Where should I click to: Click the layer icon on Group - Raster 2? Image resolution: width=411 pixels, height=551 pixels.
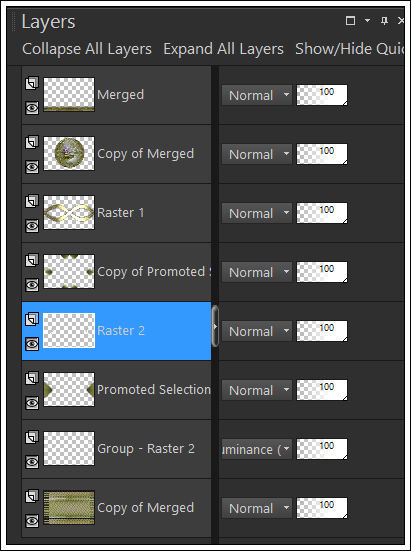coord(32,438)
